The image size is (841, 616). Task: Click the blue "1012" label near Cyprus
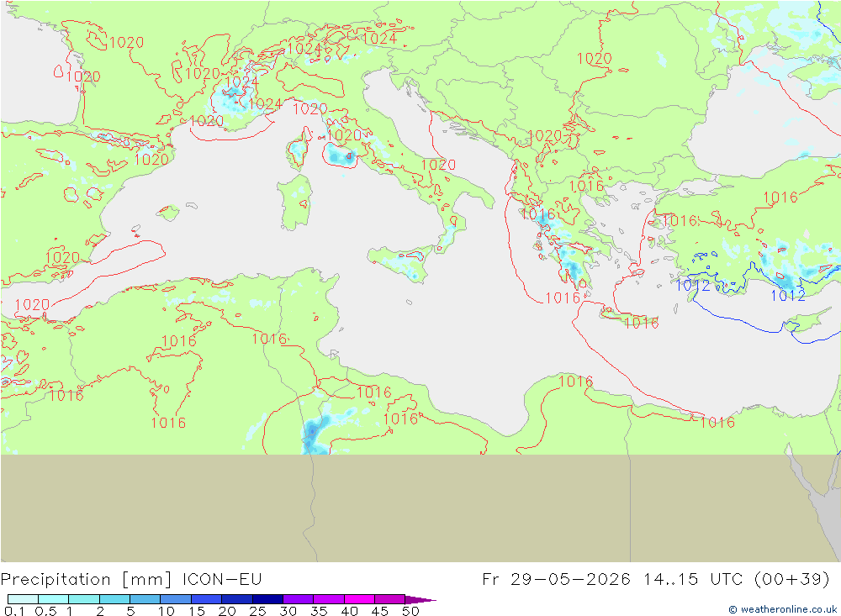788,296
